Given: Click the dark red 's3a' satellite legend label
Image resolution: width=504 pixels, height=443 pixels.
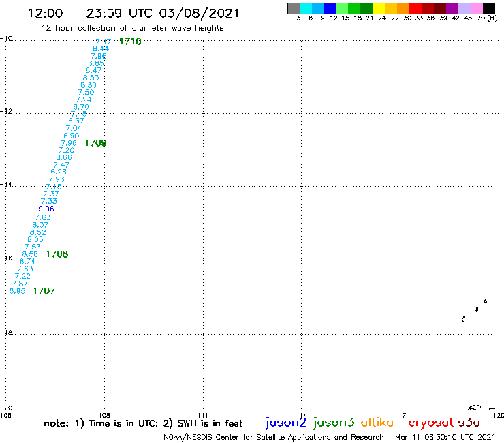Looking at the screenshot, I should (469, 423).
